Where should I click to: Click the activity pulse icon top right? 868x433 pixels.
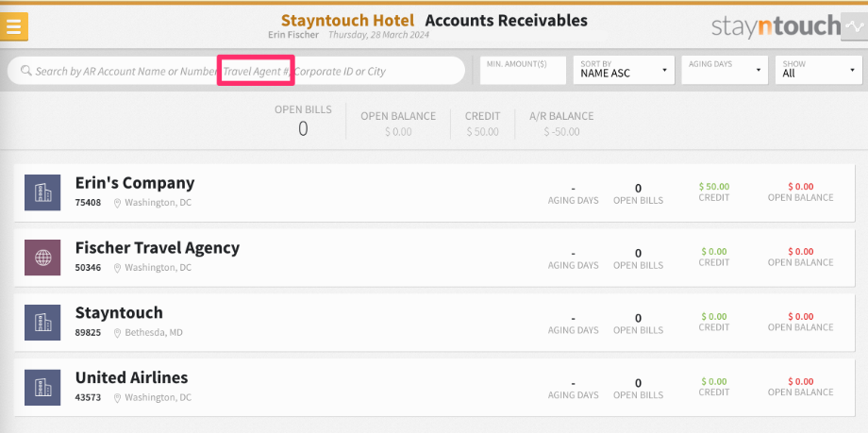(854, 26)
